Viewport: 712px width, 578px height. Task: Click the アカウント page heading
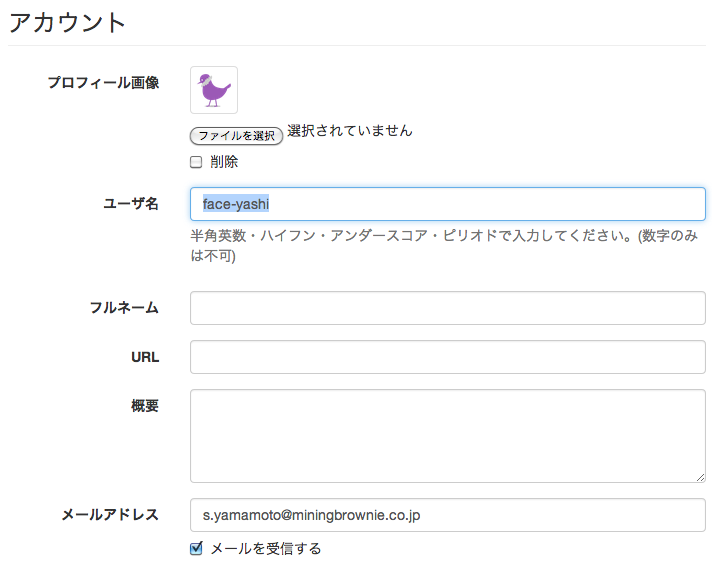coord(68,22)
